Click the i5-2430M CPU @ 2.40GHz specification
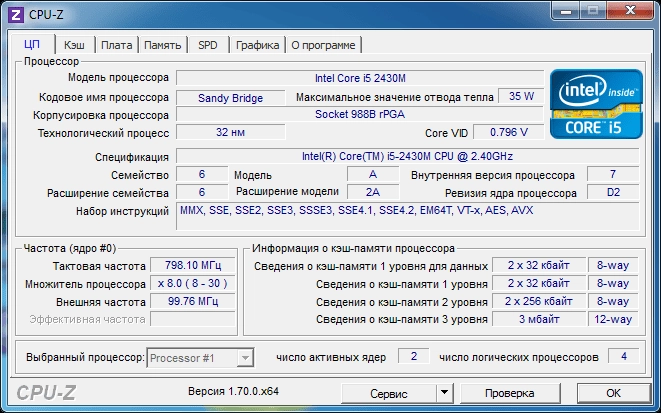This screenshot has height=413, width=661. point(407,156)
